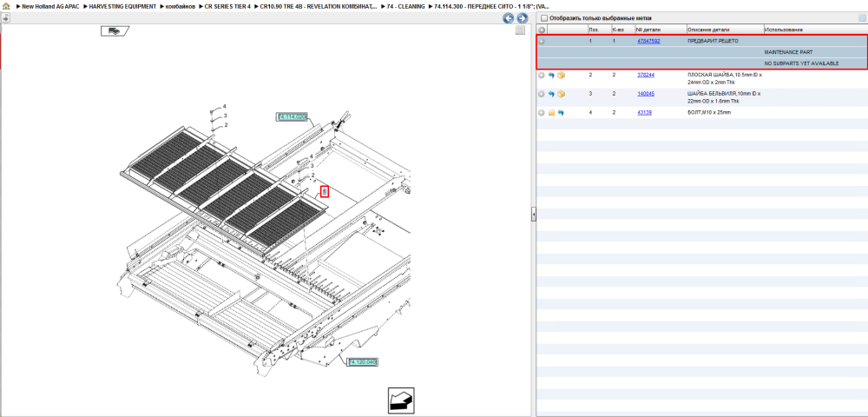This screenshot has width=868, height=417.
Task: Open part number link 43139
Action: (x=644, y=112)
